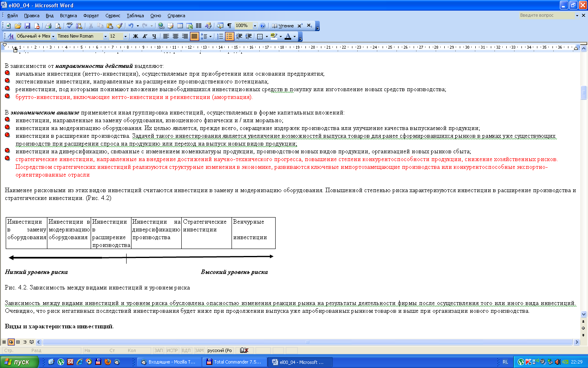588x368 pixels.
Task: Decrease the paragraph indent
Action: tap(239, 36)
